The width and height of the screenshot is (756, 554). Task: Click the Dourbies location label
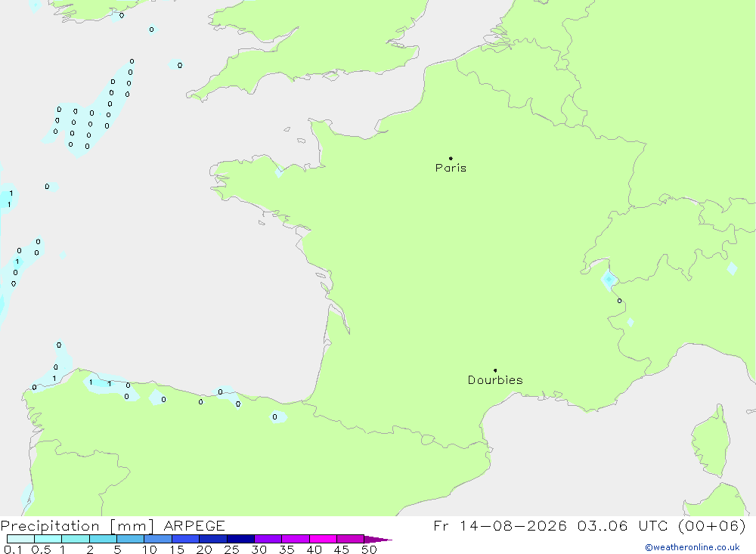tap(495, 380)
